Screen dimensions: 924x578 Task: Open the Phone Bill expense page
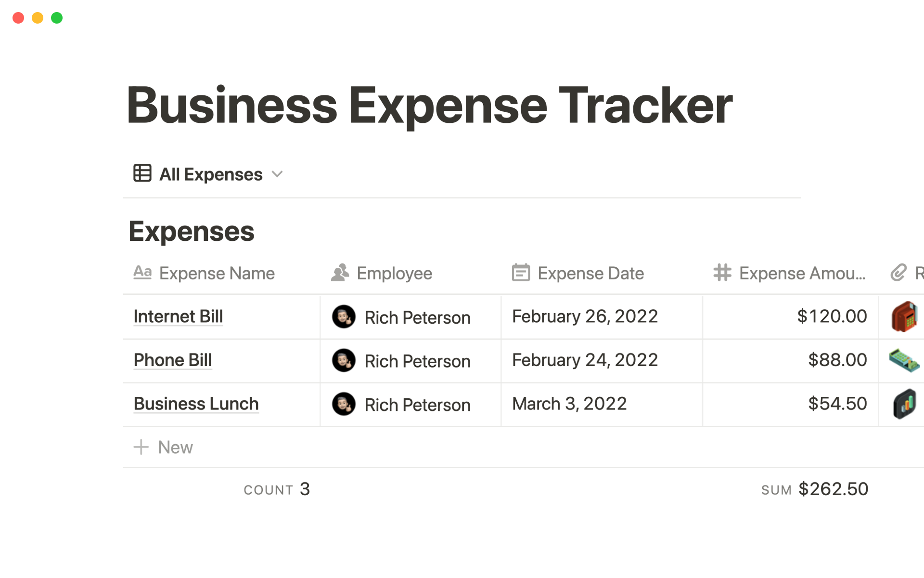pyautogui.click(x=172, y=360)
